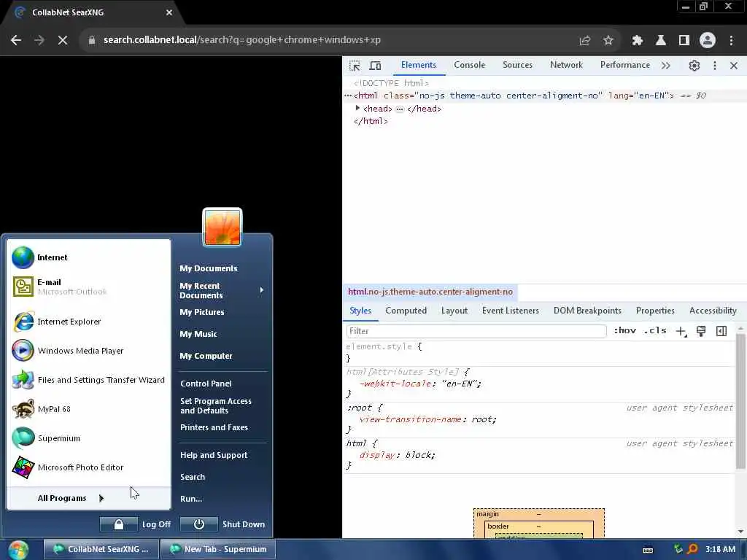Click the ellipsis inside collapsed head tag
Viewport: 747px width, 560px height.
click(x=400, y=109)
